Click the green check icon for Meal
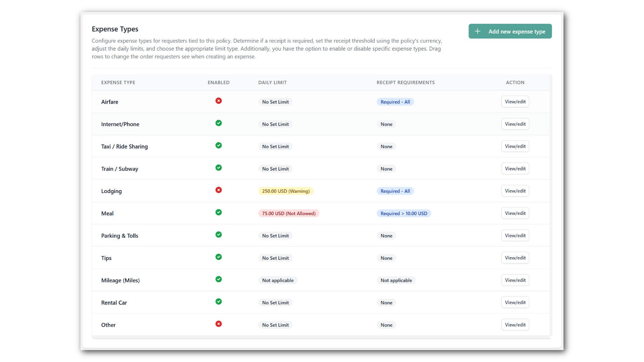The width and height of the screenshot is (644, 362). point(218,213)
